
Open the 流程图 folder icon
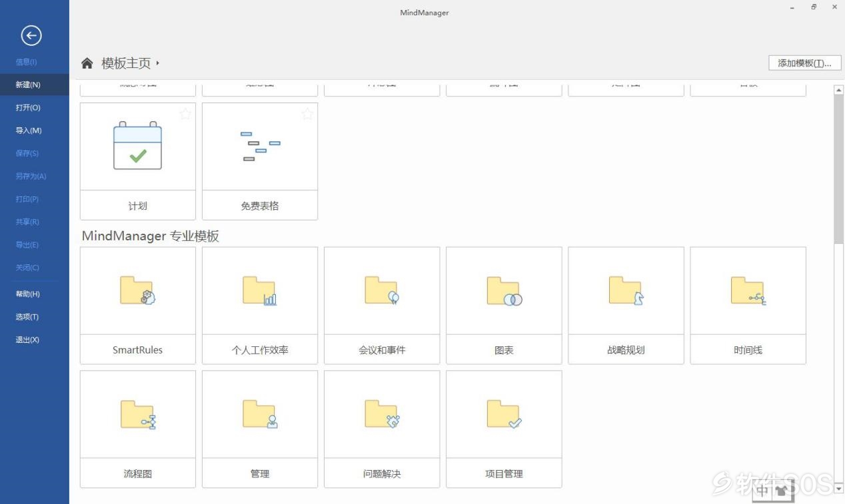point(138,414)
